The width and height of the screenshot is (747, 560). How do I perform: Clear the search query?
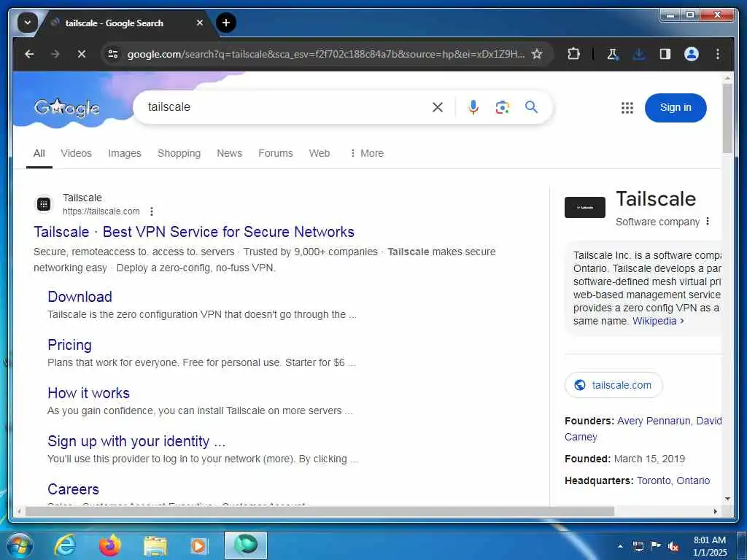tap(438, 107)
